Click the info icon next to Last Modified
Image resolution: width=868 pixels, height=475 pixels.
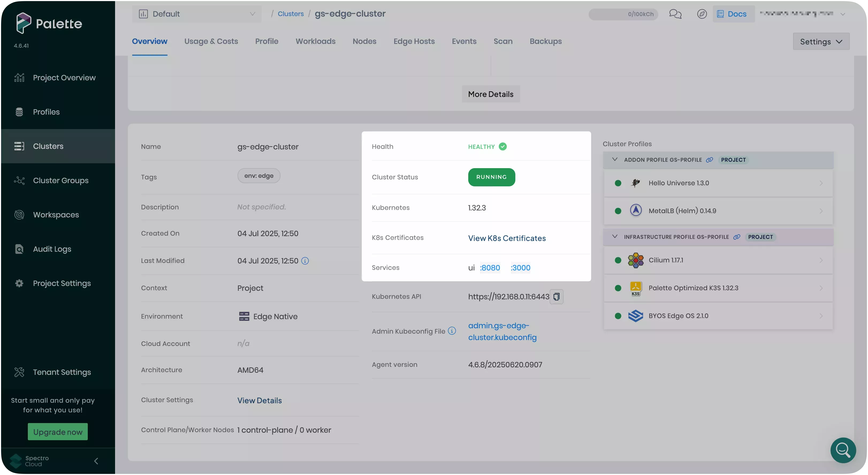pos(305,261)
